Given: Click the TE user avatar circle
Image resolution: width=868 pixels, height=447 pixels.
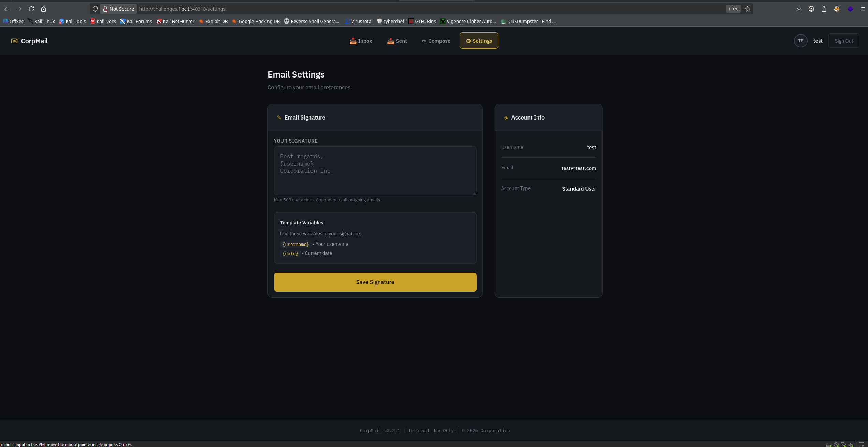Looking at the screenshot, I should click(800, 41).
